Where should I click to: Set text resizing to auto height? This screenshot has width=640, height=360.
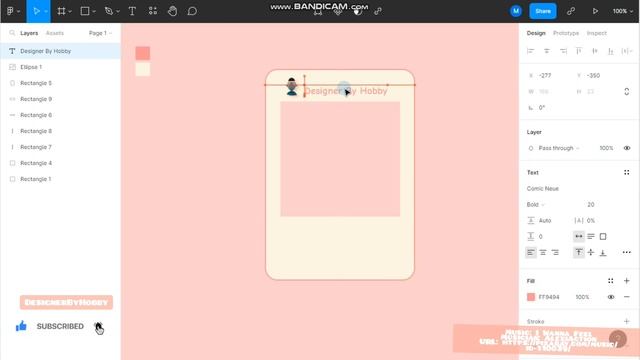point(591,236)
